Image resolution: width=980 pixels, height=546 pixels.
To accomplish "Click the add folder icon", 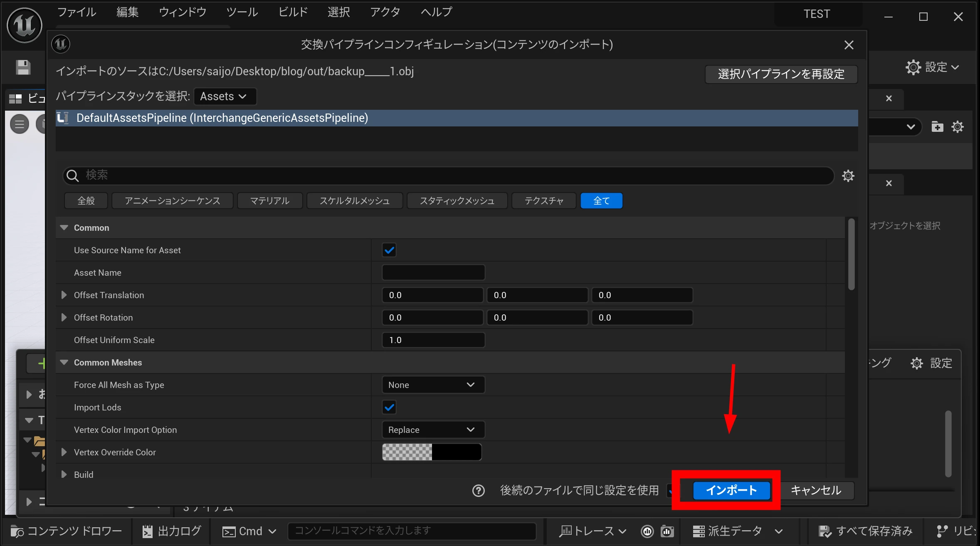I will (x=937, y=127).
